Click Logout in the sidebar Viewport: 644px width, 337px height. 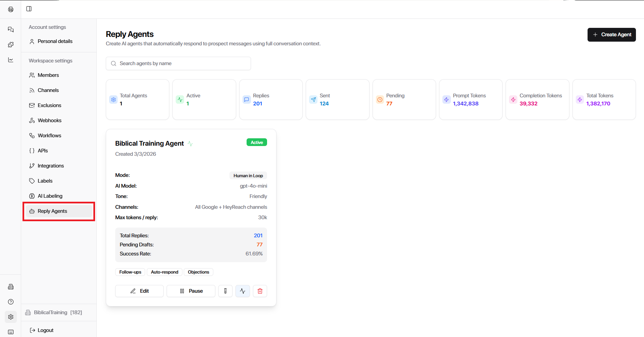tap(45, 330)
